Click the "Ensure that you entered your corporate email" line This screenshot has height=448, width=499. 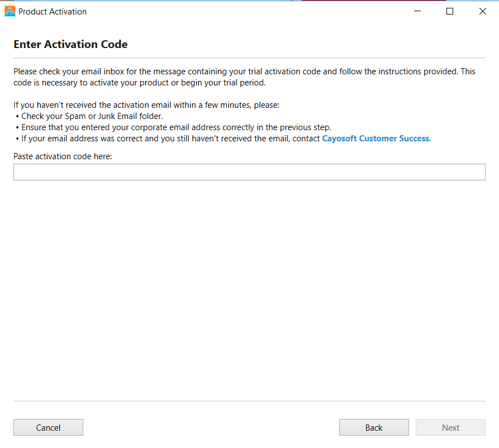coord(173,127)
